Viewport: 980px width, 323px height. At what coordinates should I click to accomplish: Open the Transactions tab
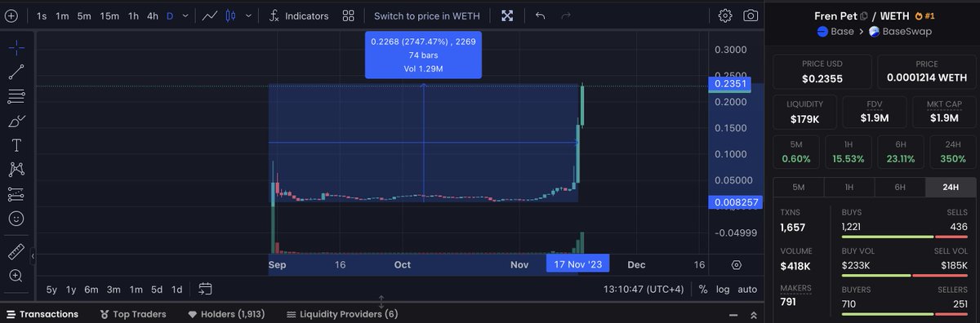tap(42, 314)
